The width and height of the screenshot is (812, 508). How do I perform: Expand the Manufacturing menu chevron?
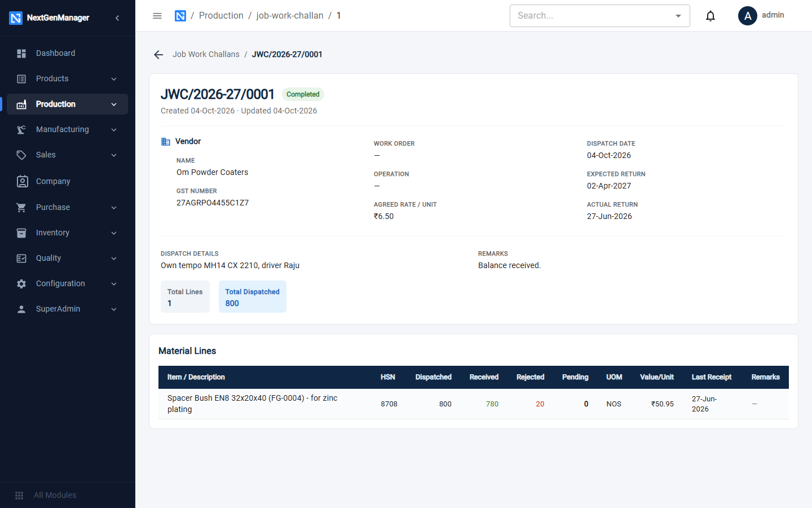point(114,130)
